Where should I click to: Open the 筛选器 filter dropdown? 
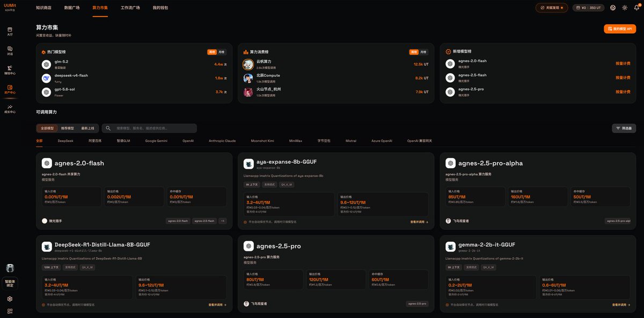(624, 128)
